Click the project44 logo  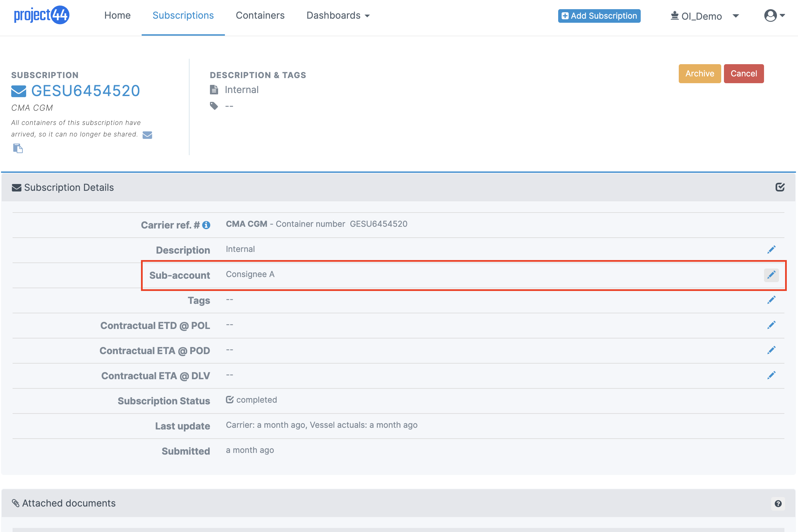coord(41,15)
